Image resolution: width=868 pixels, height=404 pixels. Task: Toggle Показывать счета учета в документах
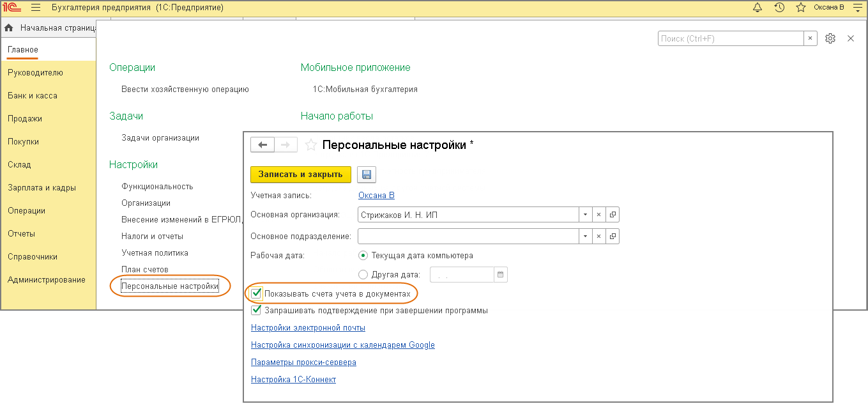click(257, 293)
